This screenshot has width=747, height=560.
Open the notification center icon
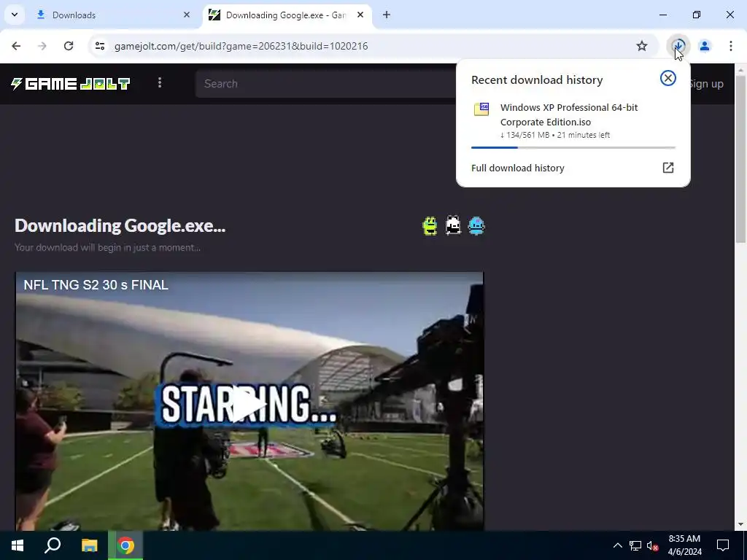[723, 545]
